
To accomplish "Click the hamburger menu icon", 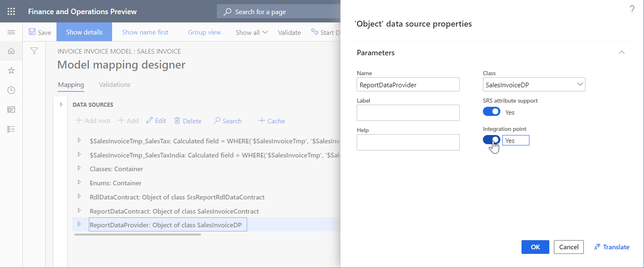I will point(11,32).
